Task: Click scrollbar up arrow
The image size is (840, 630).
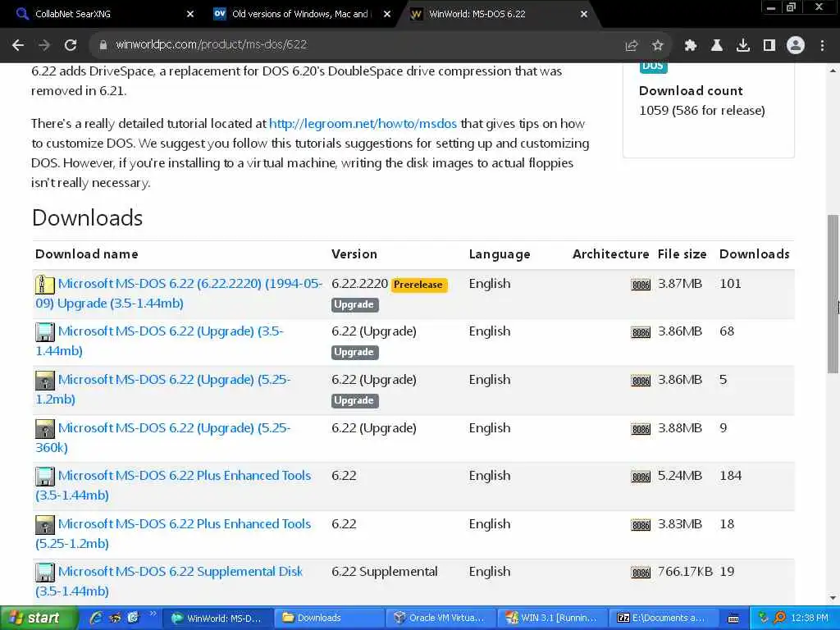Action: [833, 71]
